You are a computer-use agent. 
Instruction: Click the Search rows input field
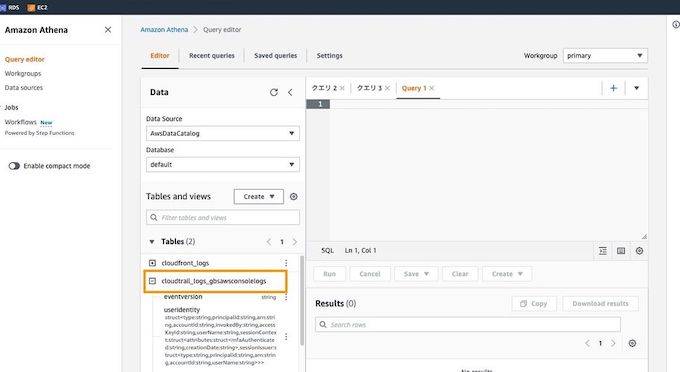468,324
